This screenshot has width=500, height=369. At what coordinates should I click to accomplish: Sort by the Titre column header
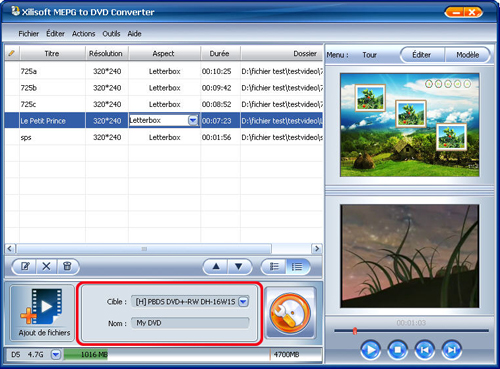[x=52, y=53]
